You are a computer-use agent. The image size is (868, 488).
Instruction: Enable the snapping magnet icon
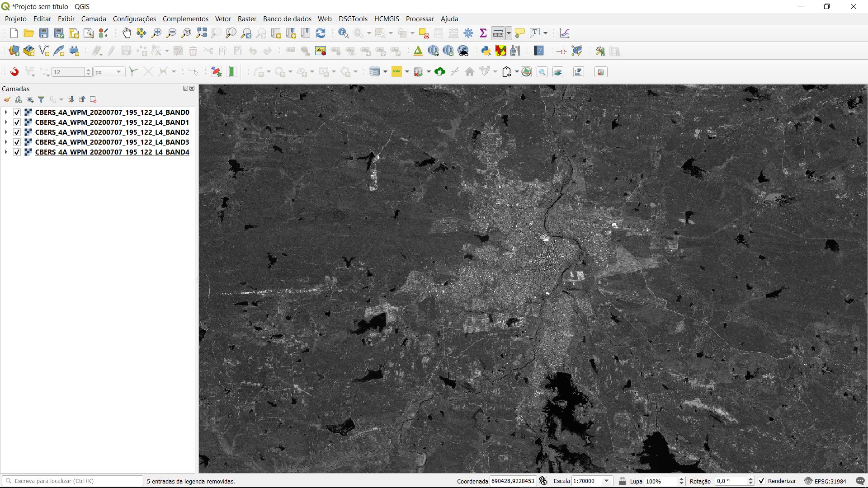[14, 72]
